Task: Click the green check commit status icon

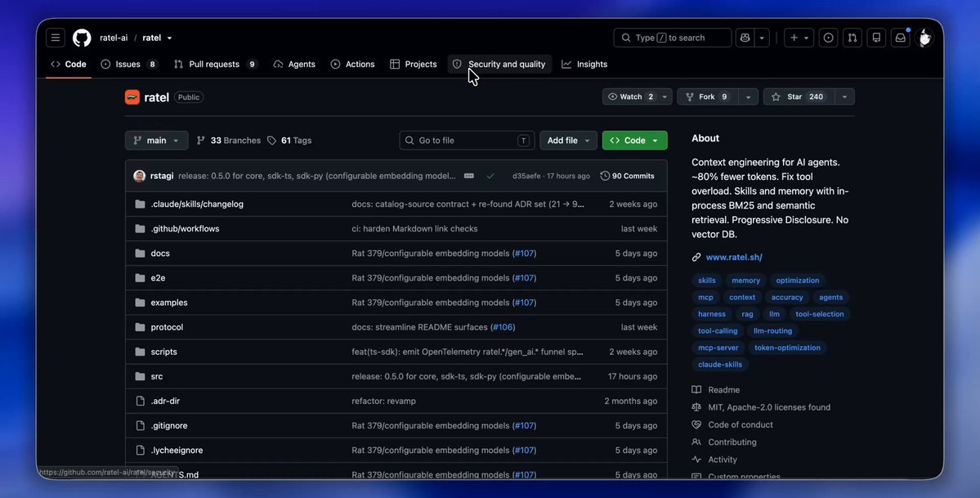Action: [x=490, y=176]
